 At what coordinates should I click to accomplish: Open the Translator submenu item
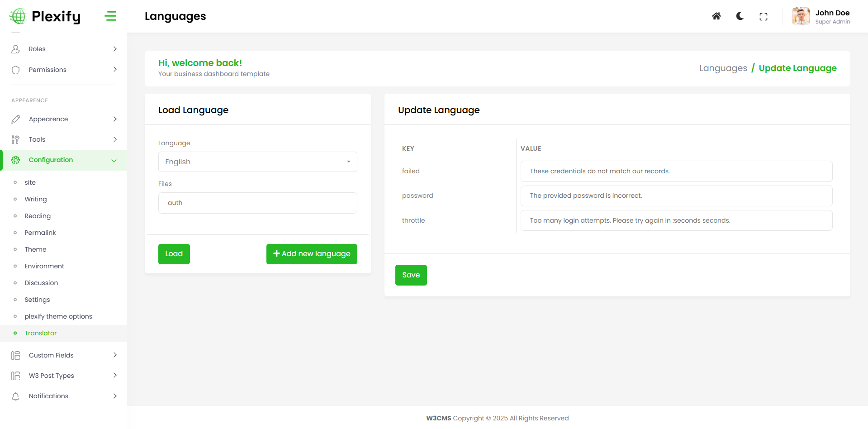point(41,333)
